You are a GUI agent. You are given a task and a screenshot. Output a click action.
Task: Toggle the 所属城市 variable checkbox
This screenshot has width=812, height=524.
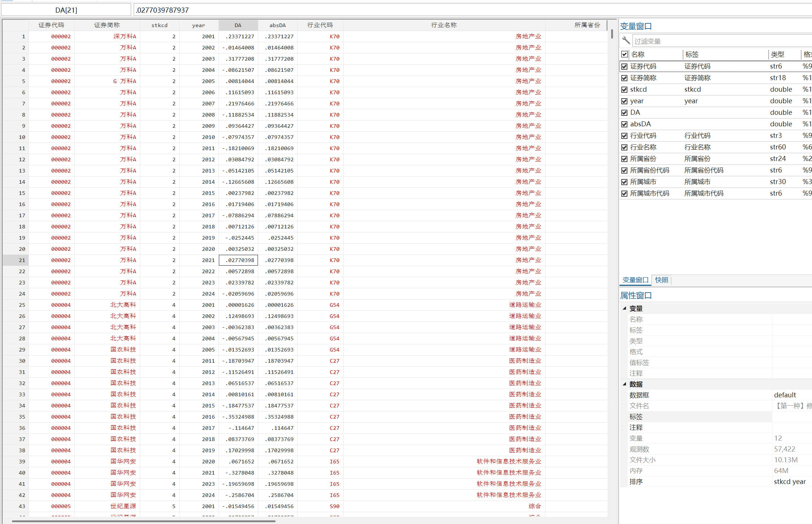pos(625,182)
